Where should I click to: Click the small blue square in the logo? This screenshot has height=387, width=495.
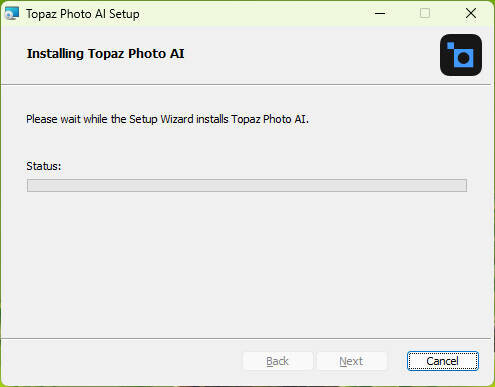coord(450,45)
